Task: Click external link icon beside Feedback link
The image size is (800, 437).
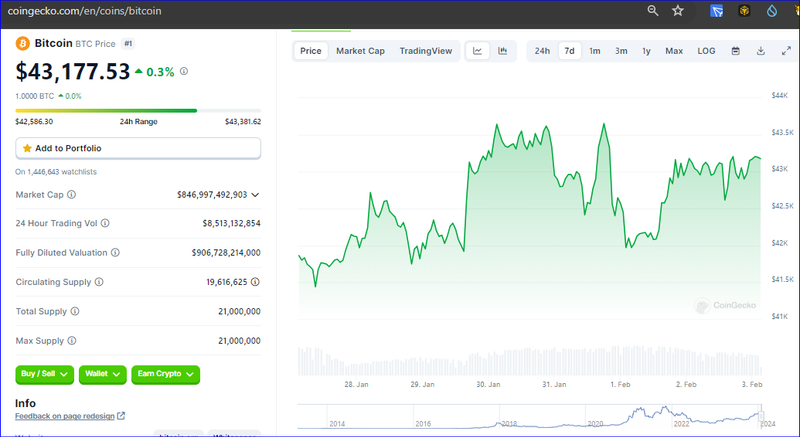Action: pyautogui.click(x=121, y=416)
